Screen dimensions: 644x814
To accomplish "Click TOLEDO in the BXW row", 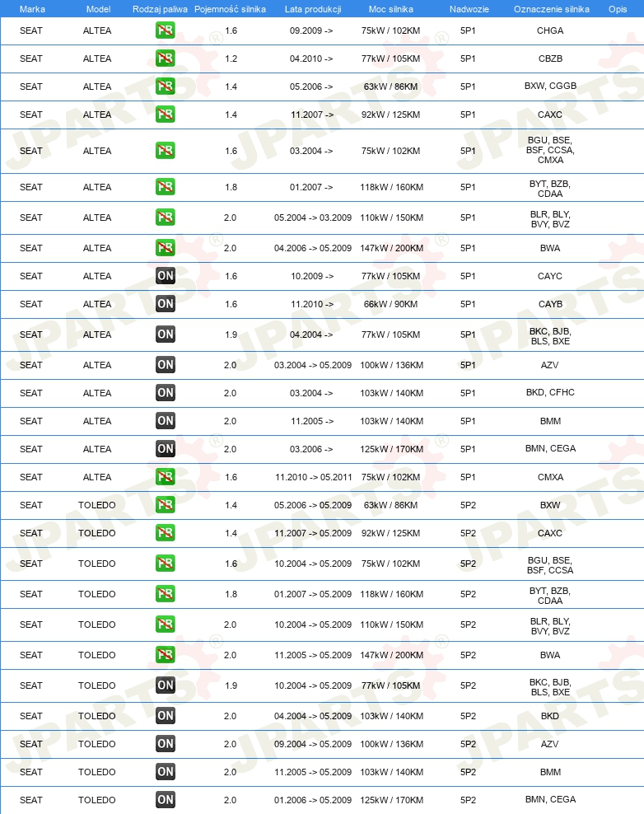I will coord(97,505).
